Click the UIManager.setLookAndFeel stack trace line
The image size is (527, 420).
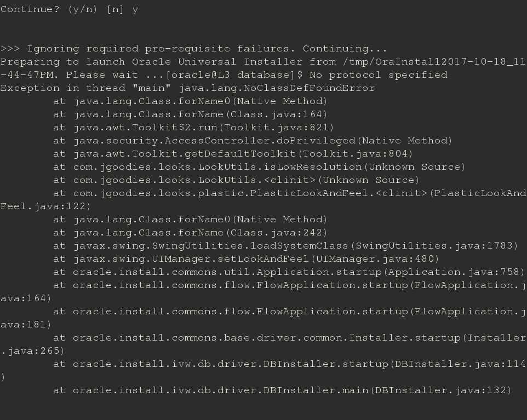click(x=246, y=258)
